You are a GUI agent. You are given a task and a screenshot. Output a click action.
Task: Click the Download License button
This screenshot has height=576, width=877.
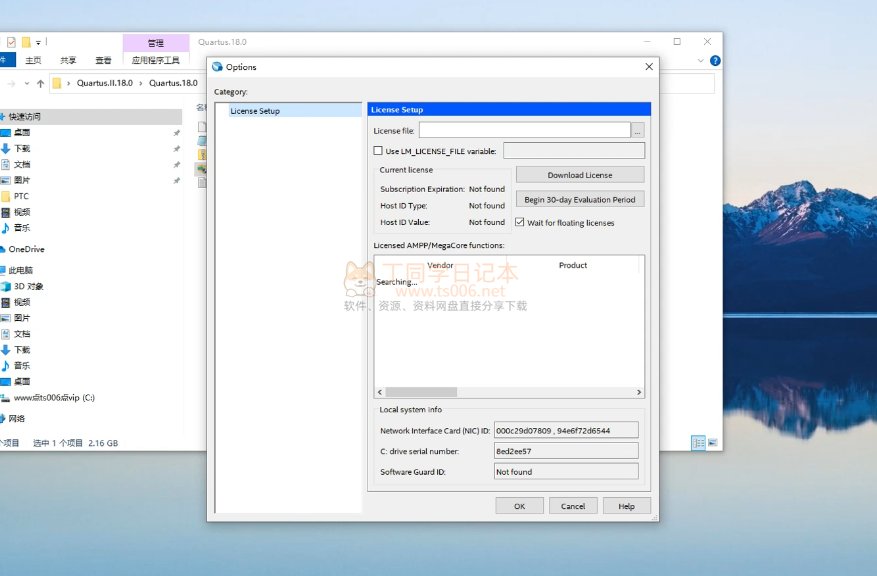click(580, 175)
